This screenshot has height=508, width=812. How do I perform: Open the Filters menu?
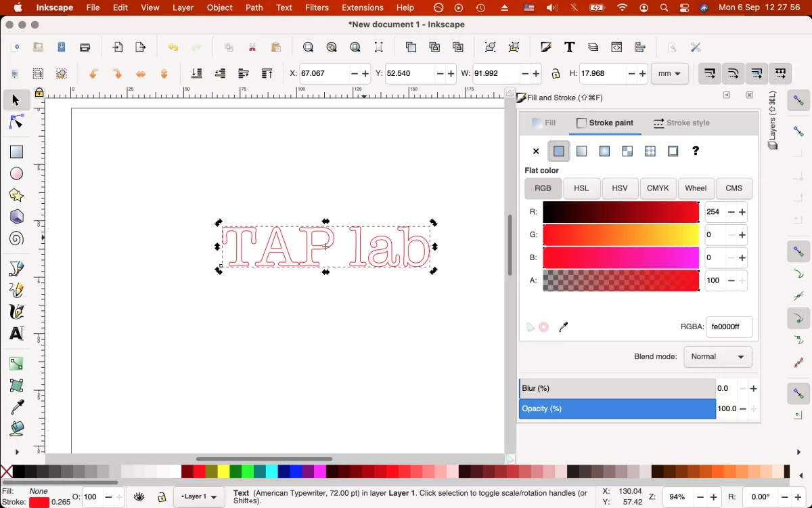pyautogui.click(x=317, y=8)
